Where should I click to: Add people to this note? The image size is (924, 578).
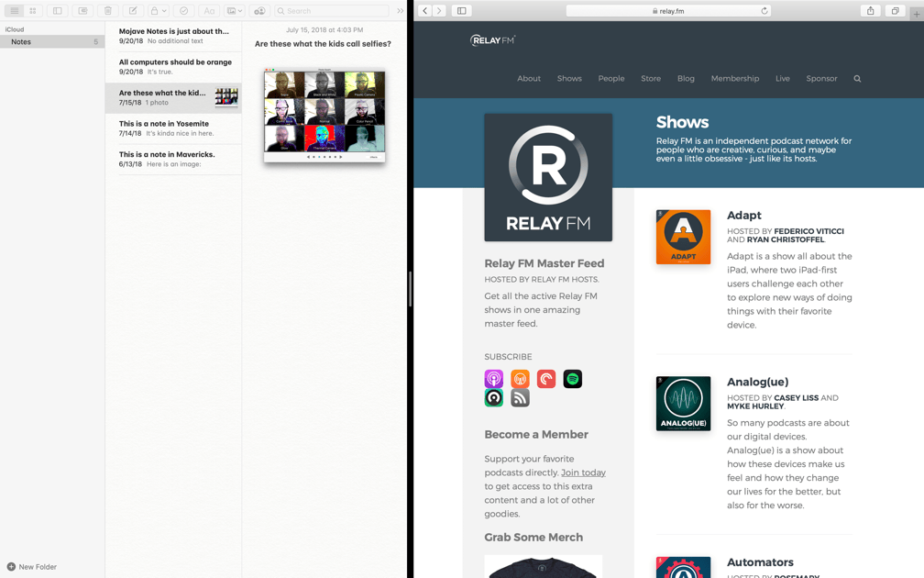click(259, 11)
